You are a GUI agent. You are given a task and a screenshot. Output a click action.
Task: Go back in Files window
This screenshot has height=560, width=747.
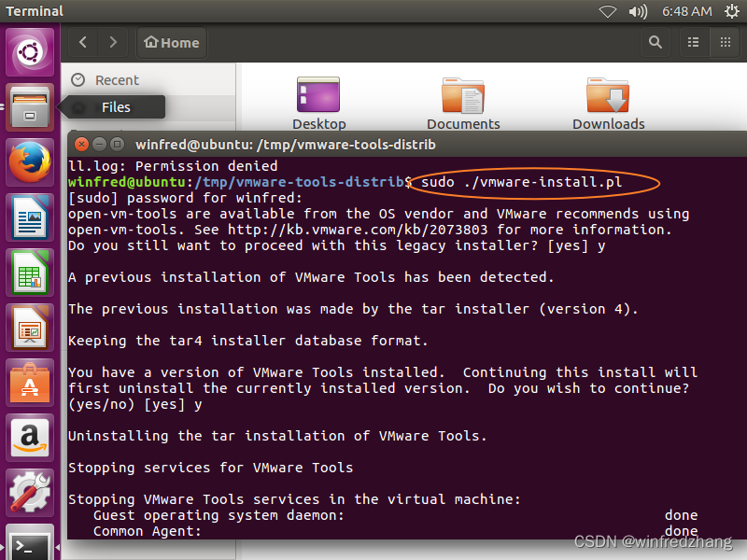click(83, 42)
